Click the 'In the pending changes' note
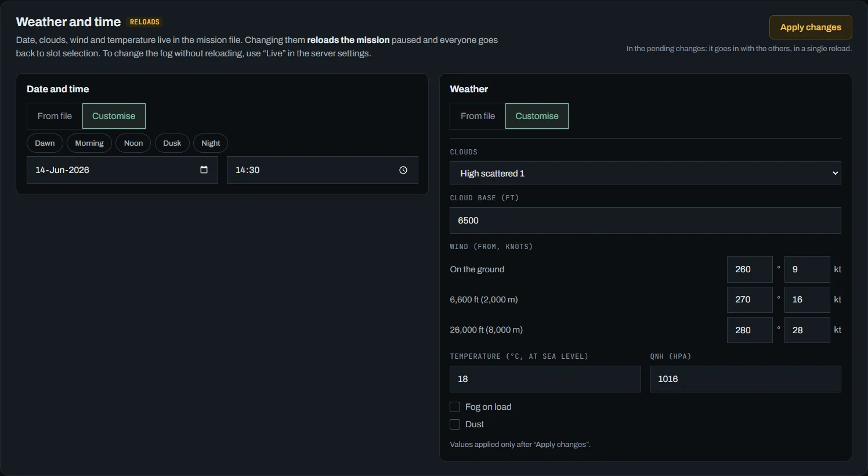 click(739, 49)
